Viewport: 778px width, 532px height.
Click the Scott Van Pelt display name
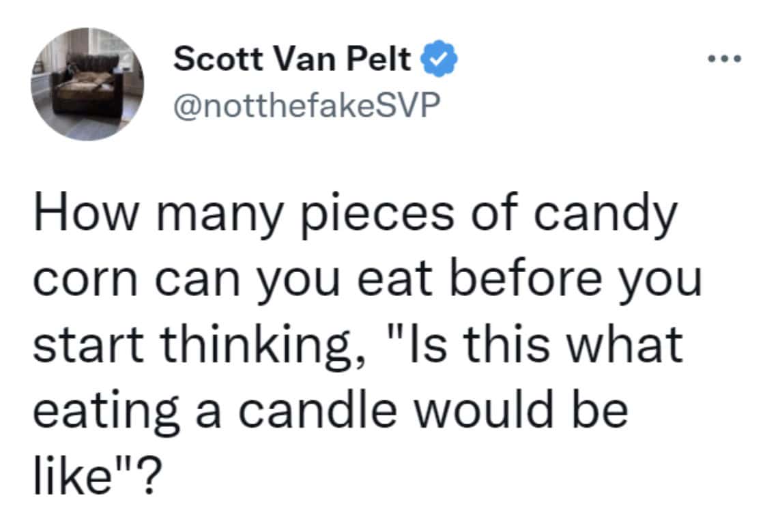tap(292, 61)
